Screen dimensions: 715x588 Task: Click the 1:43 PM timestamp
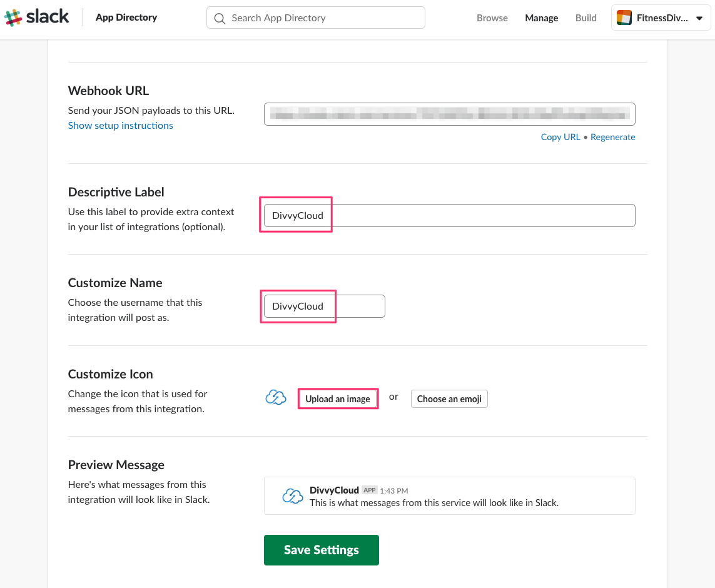click(x=393, y=490)
